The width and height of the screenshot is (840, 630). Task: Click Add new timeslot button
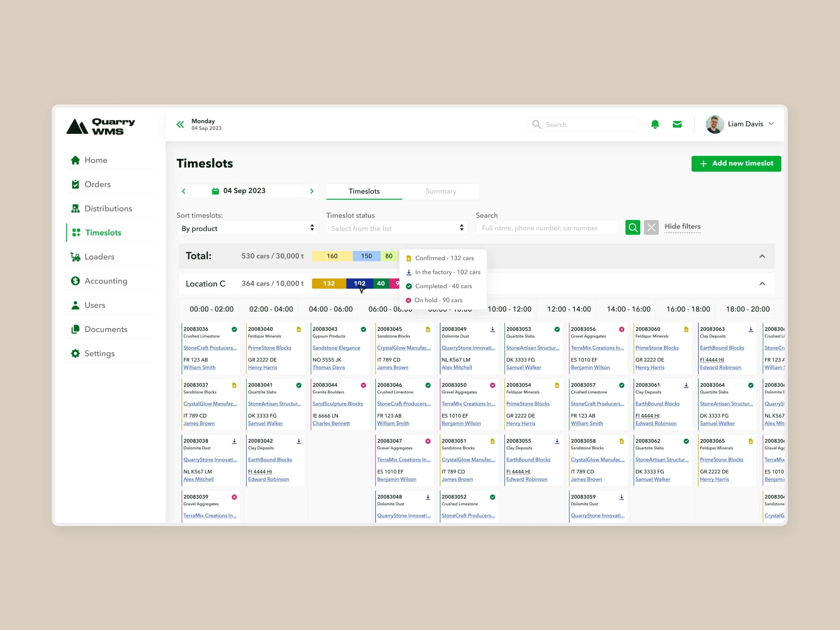pyautogui.click(x=736, y=164)
